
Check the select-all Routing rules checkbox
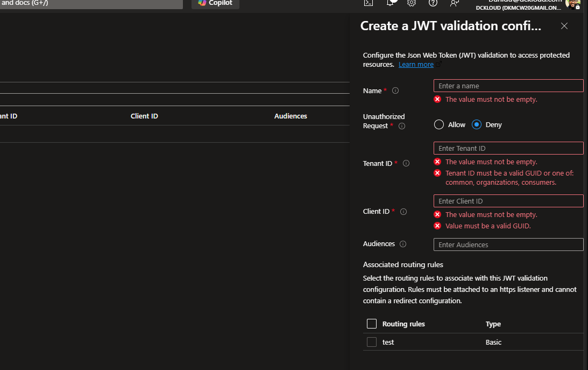371,324
